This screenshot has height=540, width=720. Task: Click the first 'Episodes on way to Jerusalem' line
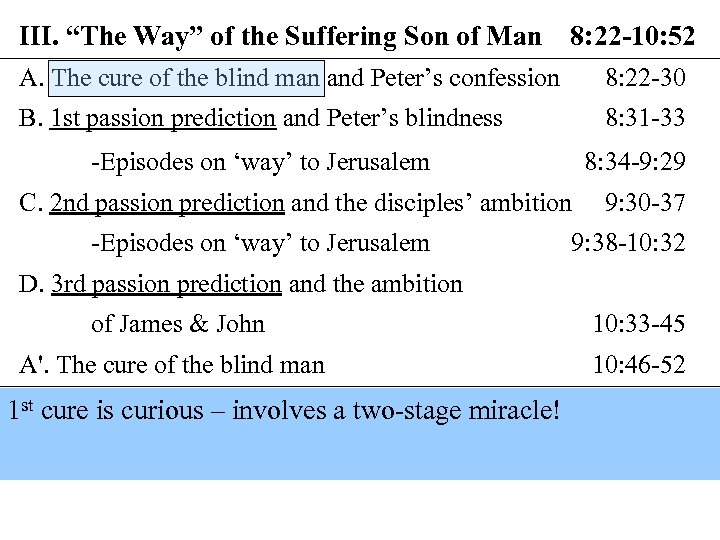[260, 162]
